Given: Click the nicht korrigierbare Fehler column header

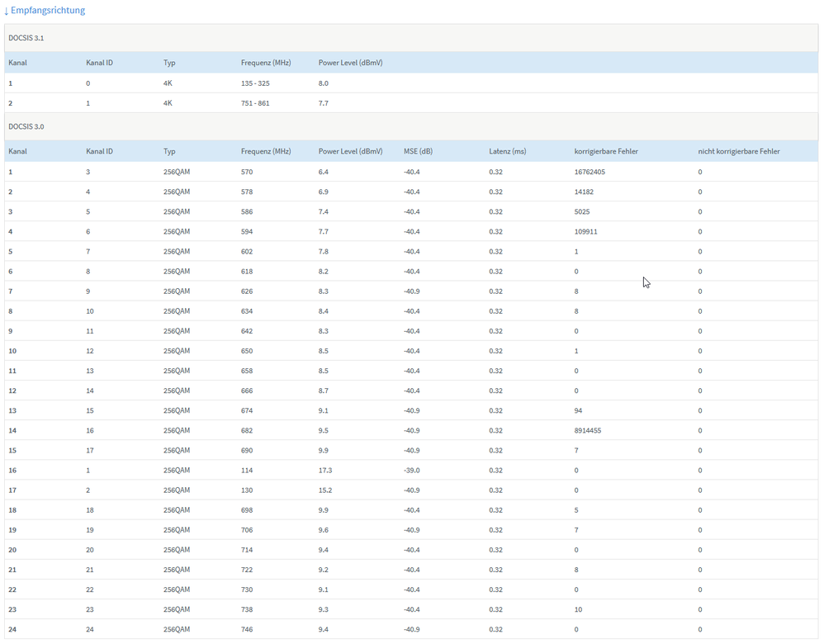Looking at the screenshot, I should point(738,151).
